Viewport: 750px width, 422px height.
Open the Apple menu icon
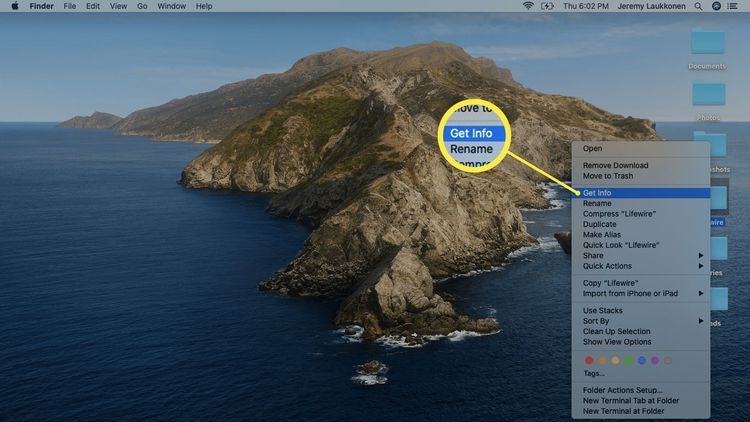[x=15, y=6]
